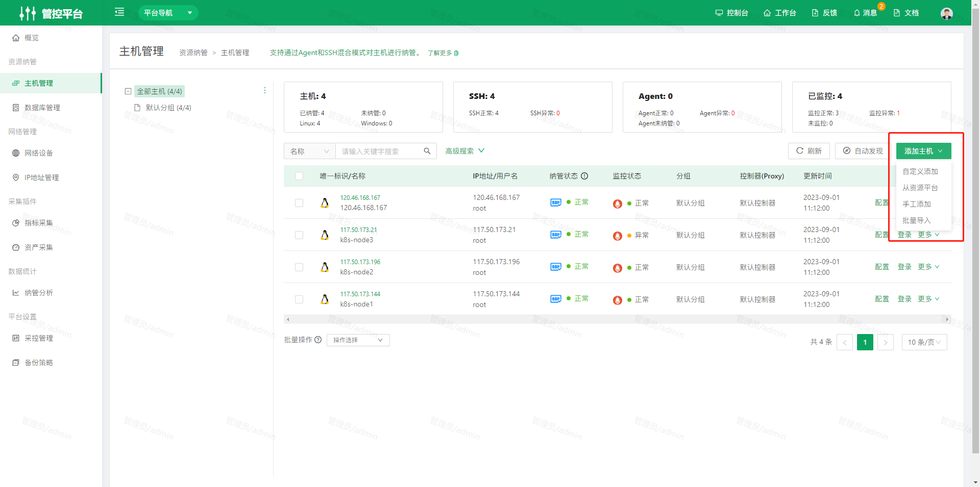
Task: Open host link 117.50.173.21
Action: (358, 230)
